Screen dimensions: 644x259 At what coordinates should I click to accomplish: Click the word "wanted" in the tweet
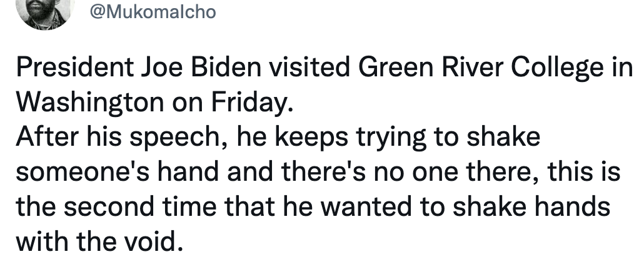click(365, 206)
